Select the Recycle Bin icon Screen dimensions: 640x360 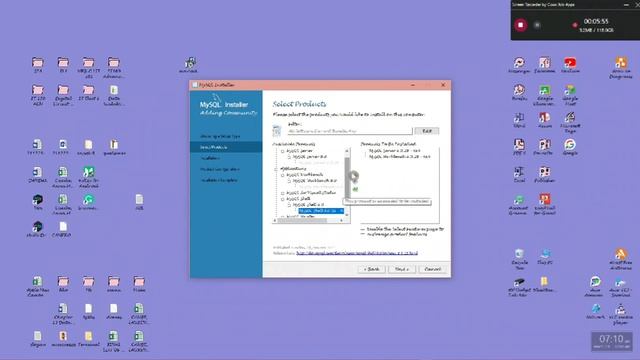click(519, 259)
